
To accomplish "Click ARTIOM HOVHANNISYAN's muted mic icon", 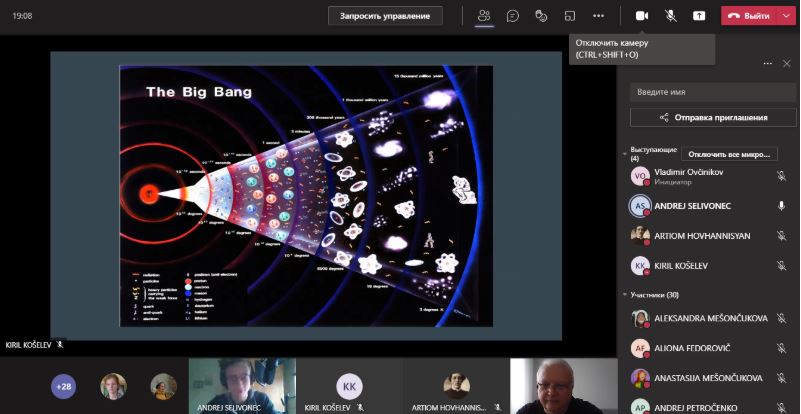I will click(x=781, y=236).
